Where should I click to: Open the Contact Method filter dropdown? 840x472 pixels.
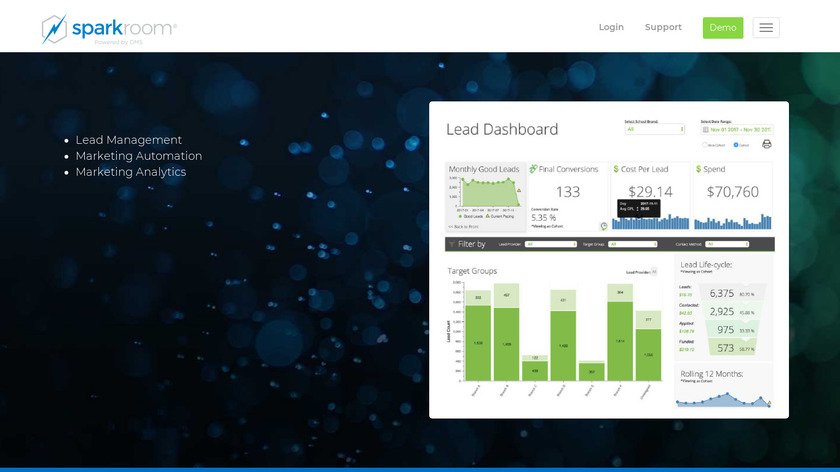click(727, 244)
